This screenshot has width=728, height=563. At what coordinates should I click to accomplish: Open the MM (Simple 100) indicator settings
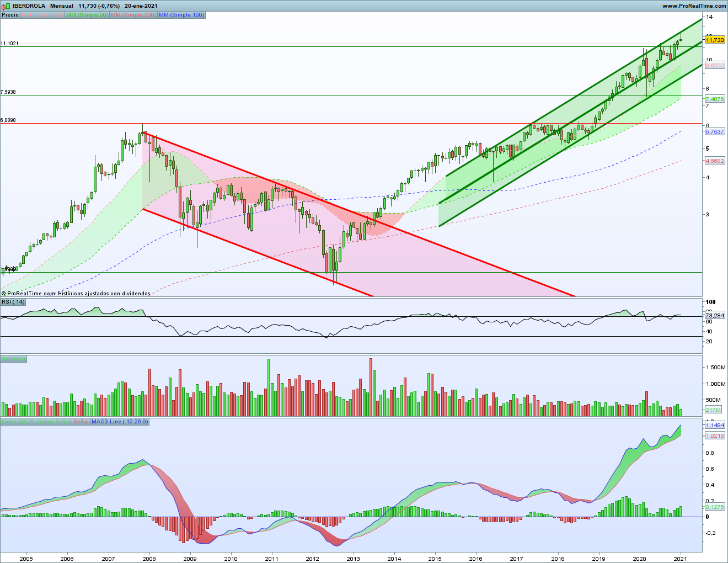[x=181, y=15]
